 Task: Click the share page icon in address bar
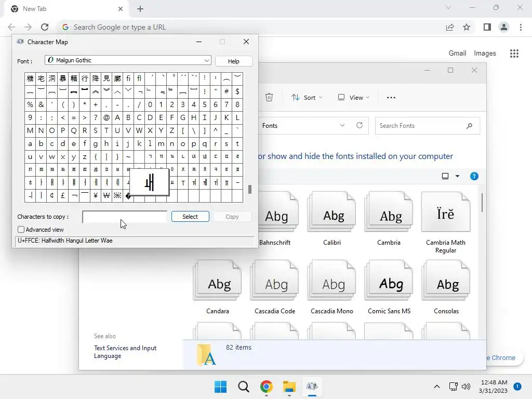[x=450, y=27]
